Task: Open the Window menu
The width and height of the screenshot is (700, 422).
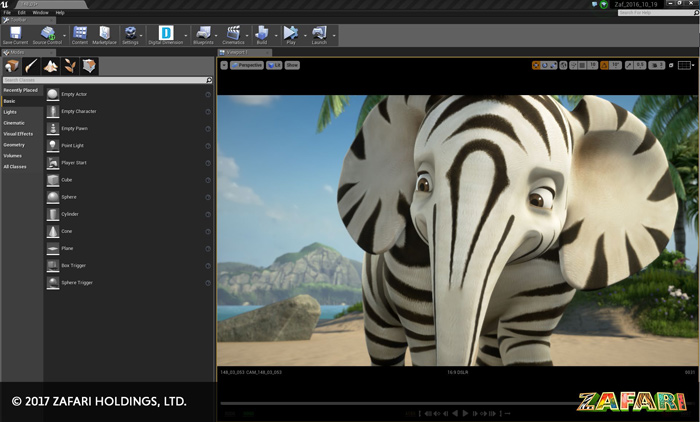Action: [x=40, y=13]
